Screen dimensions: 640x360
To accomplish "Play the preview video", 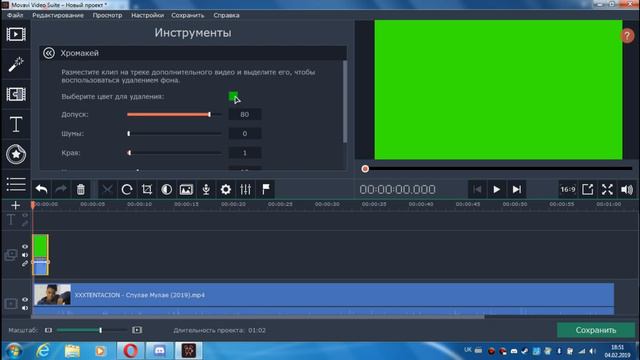I will [496, 189].
